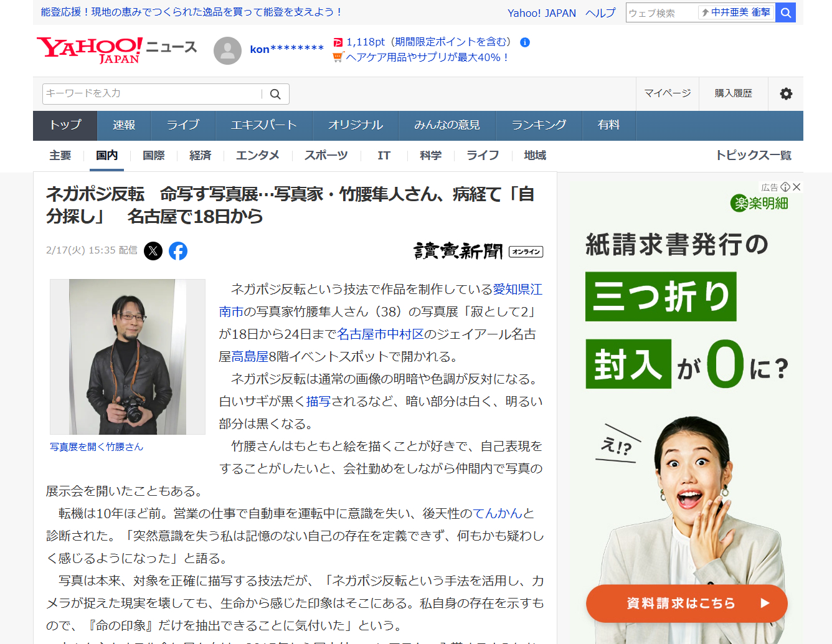This screenshot has width=832, height=644.
Task: Open the エンタメ category
Action: [257, 155]
